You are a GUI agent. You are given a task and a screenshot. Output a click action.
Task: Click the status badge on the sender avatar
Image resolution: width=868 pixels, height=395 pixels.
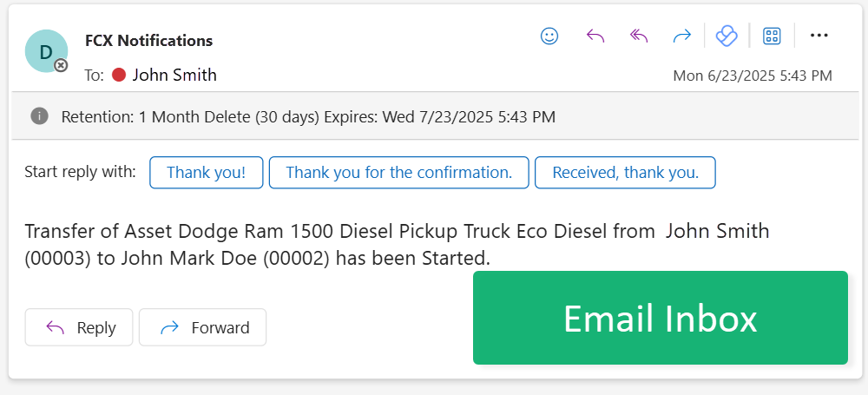pos(61,65)
